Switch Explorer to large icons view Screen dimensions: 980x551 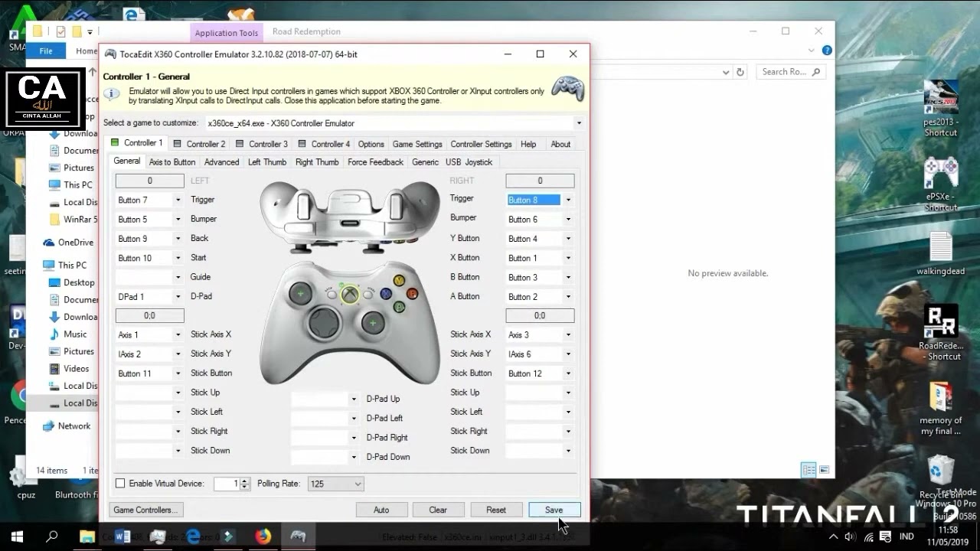824,470
